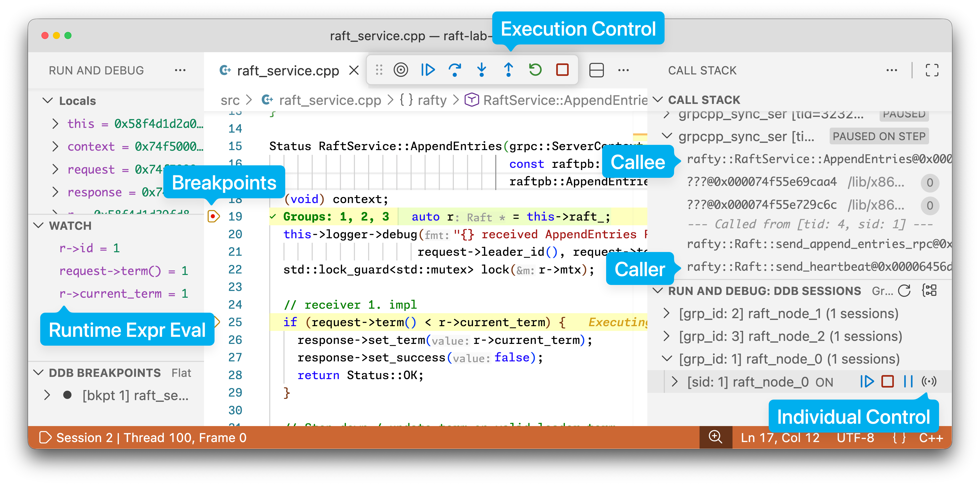The image size is (980, 486).
Task: Open Run and Debug panel more actions
Action: click(x=180, y=70)
